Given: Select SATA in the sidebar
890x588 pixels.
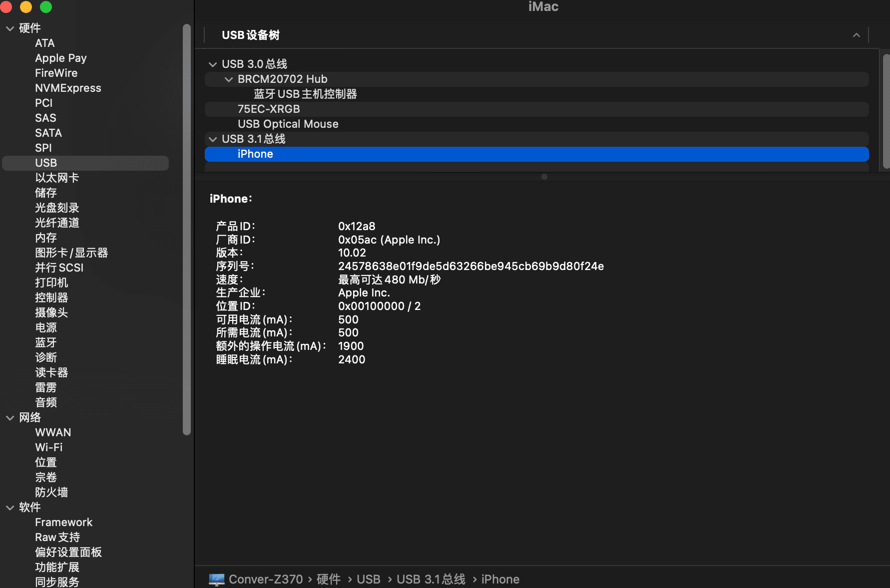Looking at the screenshot, I should [48, 133].
